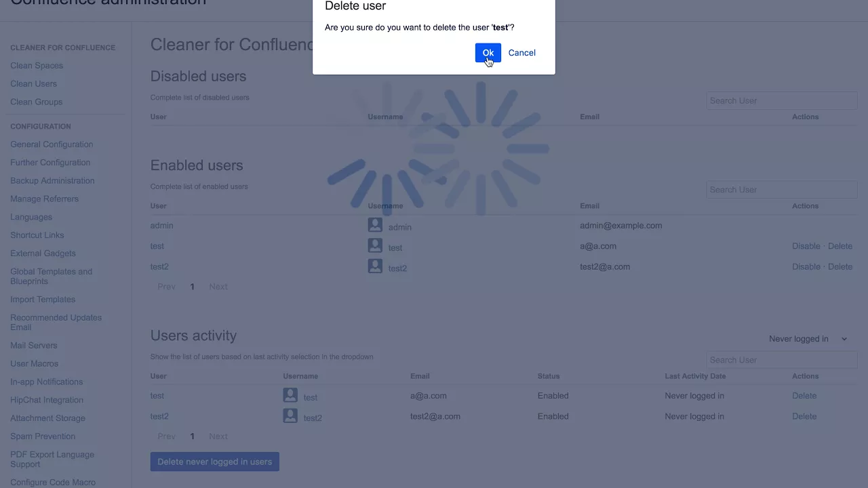
Task: Click test2 avatar icon in Users activity
Action: click(x=290, y=415)
